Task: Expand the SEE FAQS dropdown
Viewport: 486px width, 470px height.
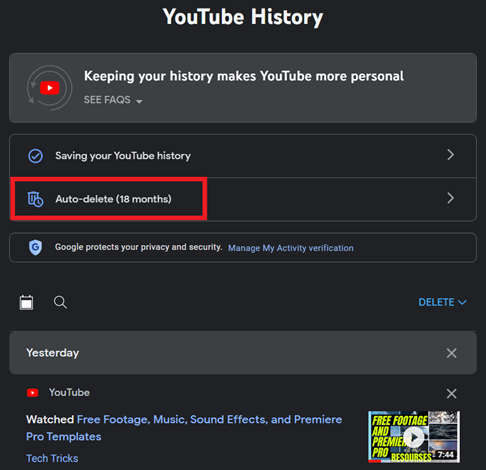Action: (x=113, y=100)
